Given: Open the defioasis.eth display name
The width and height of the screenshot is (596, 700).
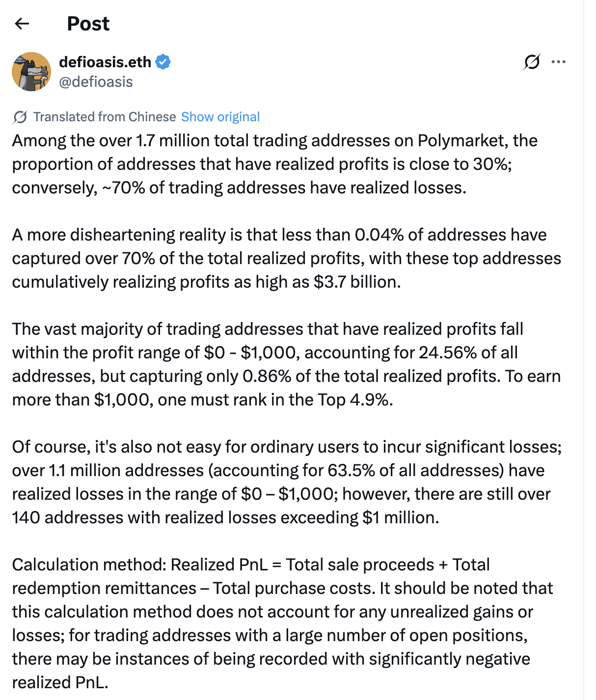Looking at the screenshot, I should click(105, 62).
